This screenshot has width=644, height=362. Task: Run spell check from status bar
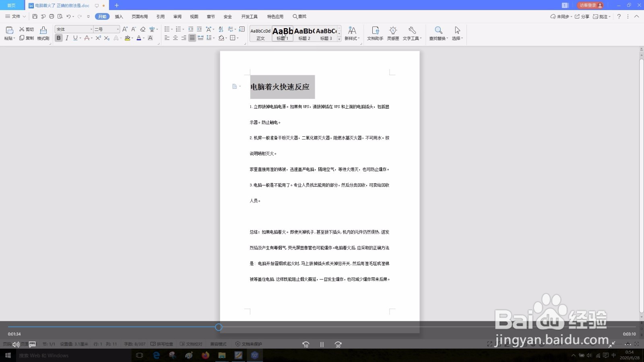[x=163, y=344]
